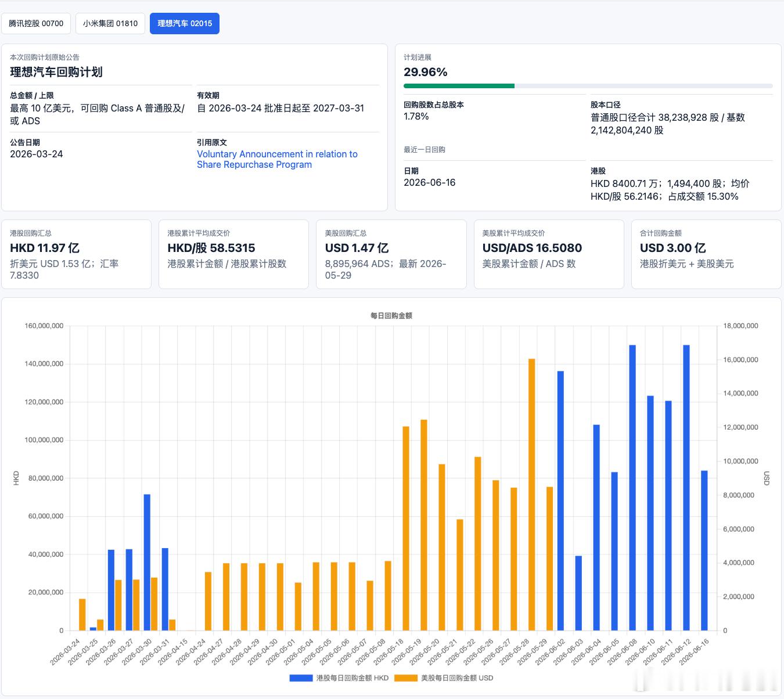
Task: Open Voluntary Announcement Share Repurchase Program link
Action: (x=277, y=159)
